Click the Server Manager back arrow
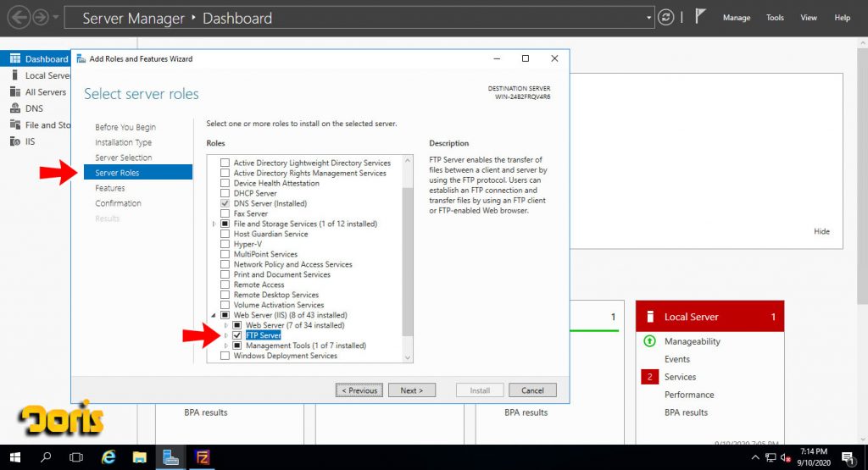The height and width of the screenshot is (470, 868). tap(19, 18)
